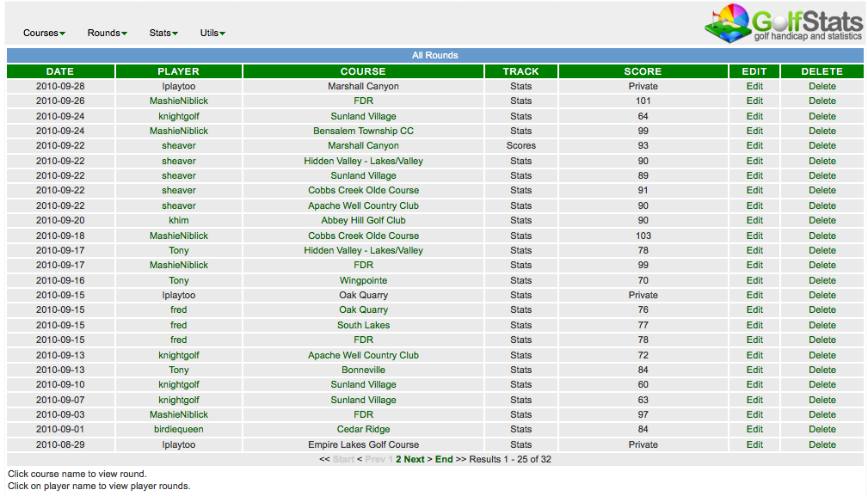Click the Next pagination link
The width and height of the screenshot is (868, 496).
coord(414,460)
